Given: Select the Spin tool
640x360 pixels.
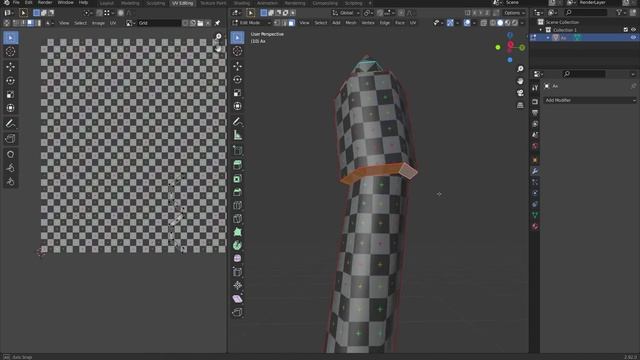Looking at the screenshot, I should coord(238,245).
